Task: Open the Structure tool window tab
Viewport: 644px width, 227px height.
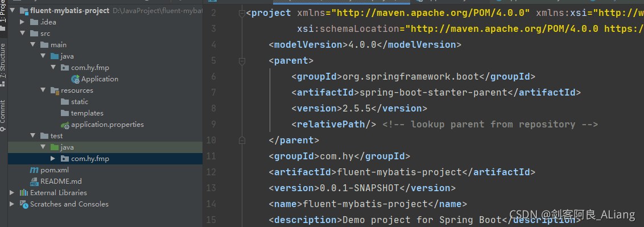Action: click(3, 64)
